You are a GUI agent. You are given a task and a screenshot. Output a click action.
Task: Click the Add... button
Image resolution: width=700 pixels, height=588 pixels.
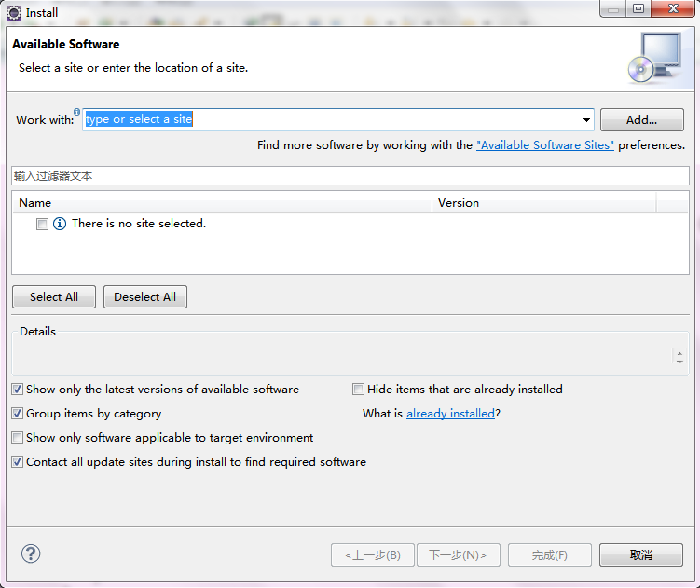point(641,119)
